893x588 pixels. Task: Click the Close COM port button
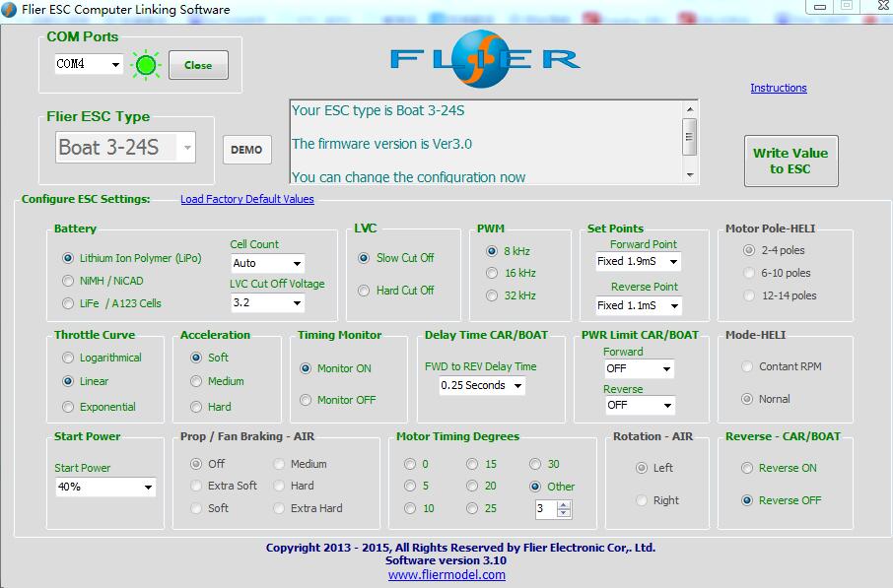pos(198,65)
